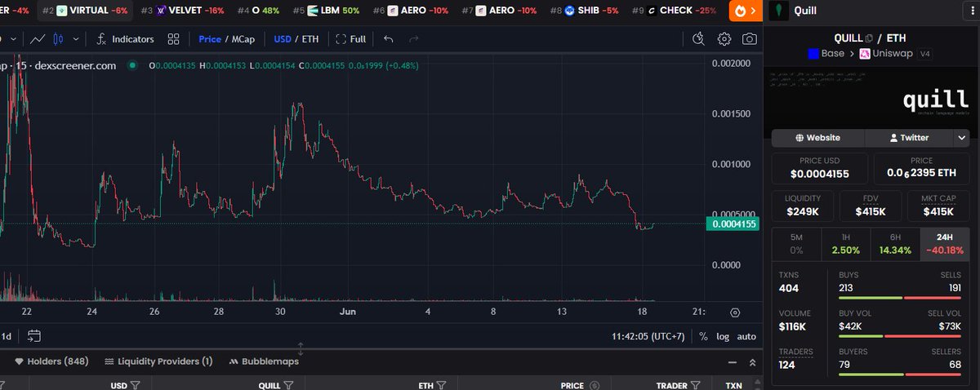
Task: Open trending token #2 VIRTUAL
Action: pos(84,11)
